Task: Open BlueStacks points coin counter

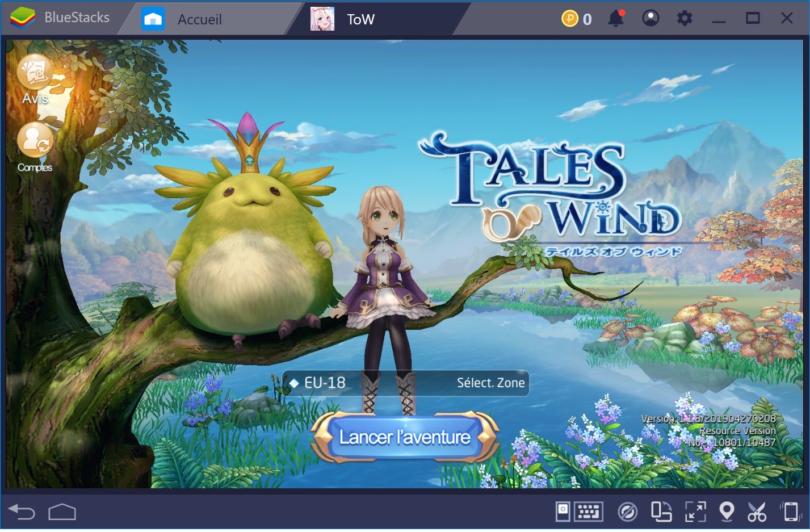Action: (577, 19)
